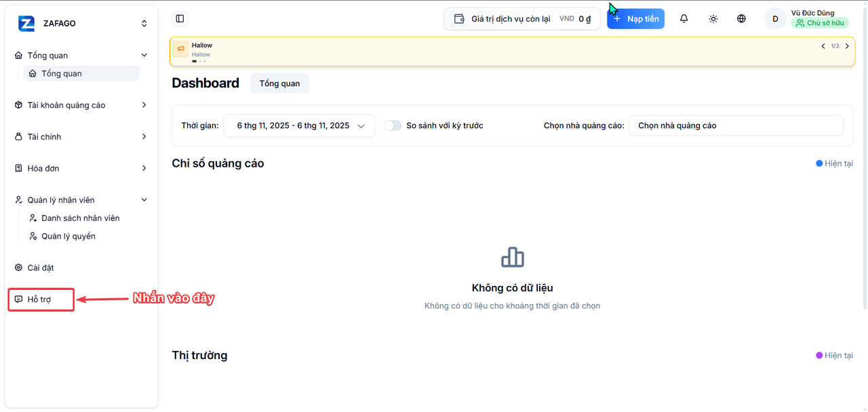Open the Hỗ trợ support menu
The width and height of the screenshot is (868, 412).
coord(41,300)
